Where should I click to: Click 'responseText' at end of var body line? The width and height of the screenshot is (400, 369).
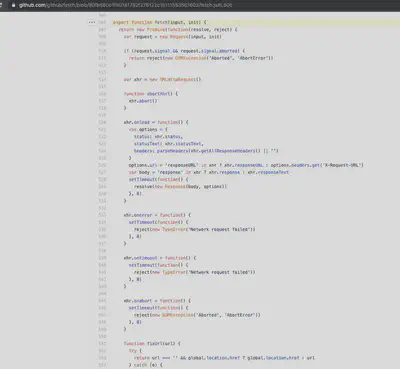click(273, 172)
